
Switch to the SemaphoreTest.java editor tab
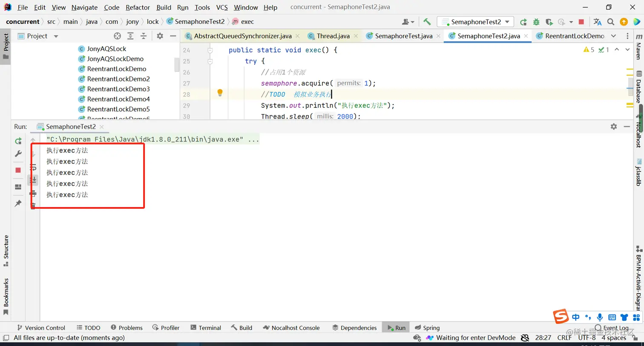tap(403, 36)
